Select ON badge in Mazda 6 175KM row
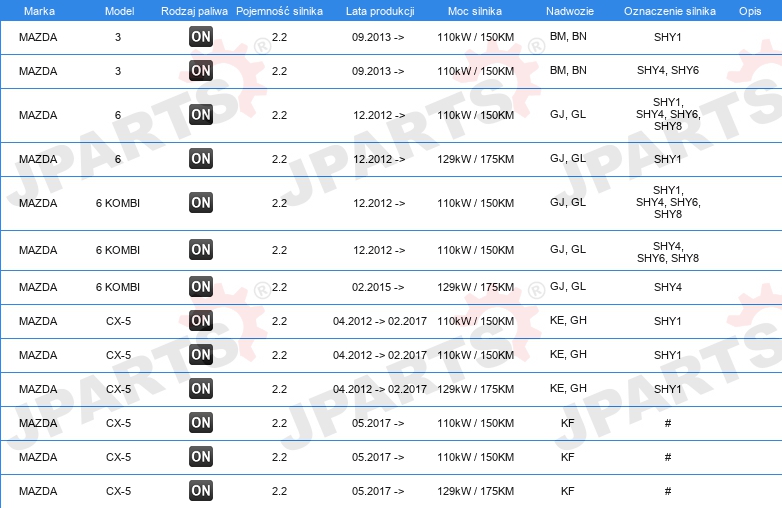Screen dimensions: 782x508 pos(201,159)
